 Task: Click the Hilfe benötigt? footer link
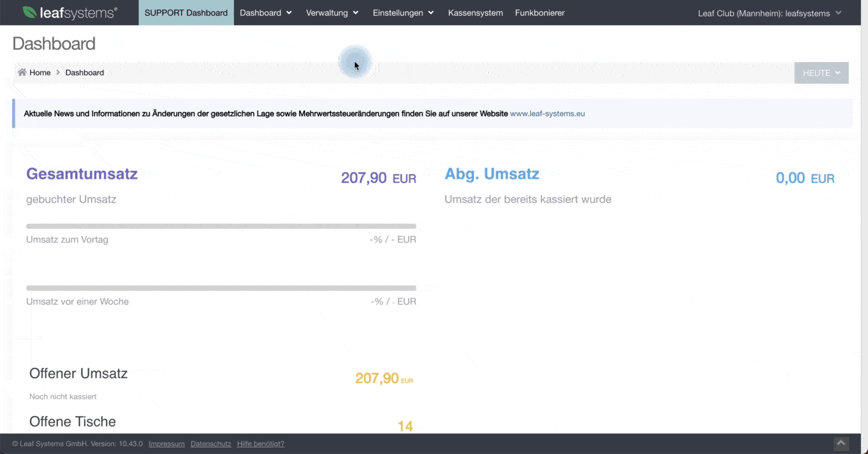pos(260,444)
